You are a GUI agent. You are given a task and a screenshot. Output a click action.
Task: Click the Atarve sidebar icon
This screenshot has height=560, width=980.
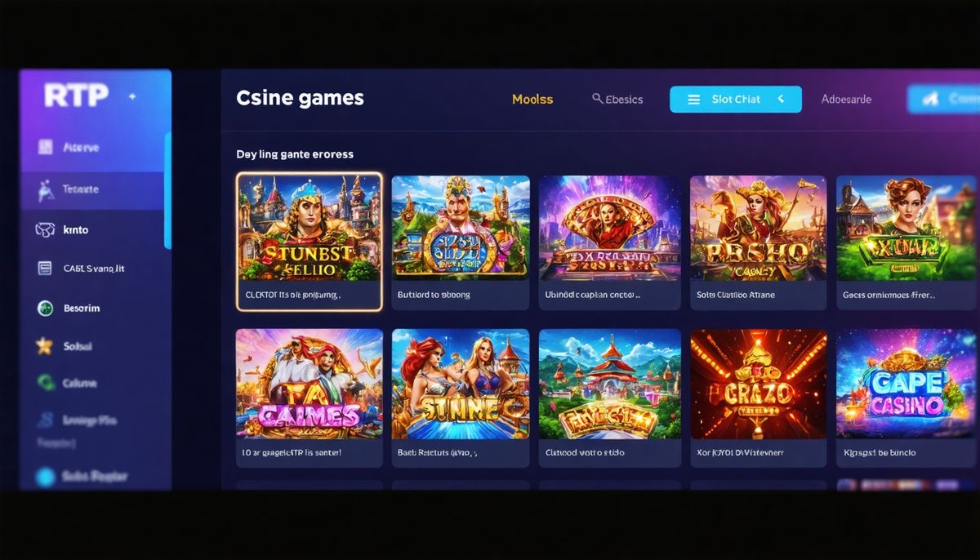coord(46,148)
